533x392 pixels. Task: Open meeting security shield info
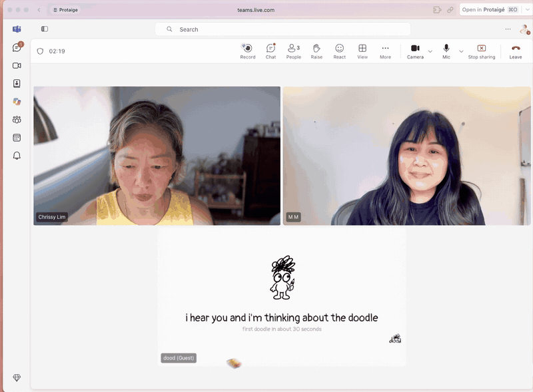coord(40,51)
